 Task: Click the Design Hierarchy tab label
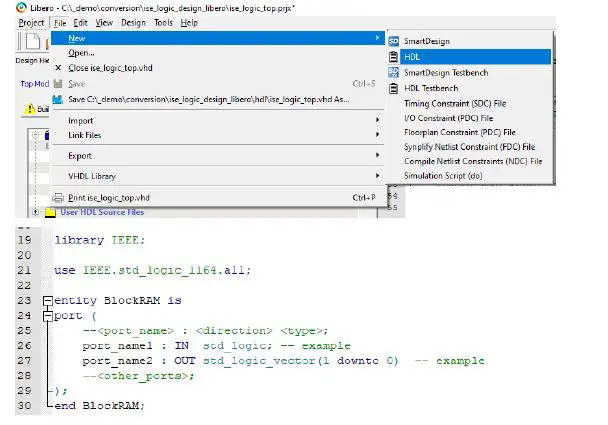pyautogui.click(x=32, y=60)
